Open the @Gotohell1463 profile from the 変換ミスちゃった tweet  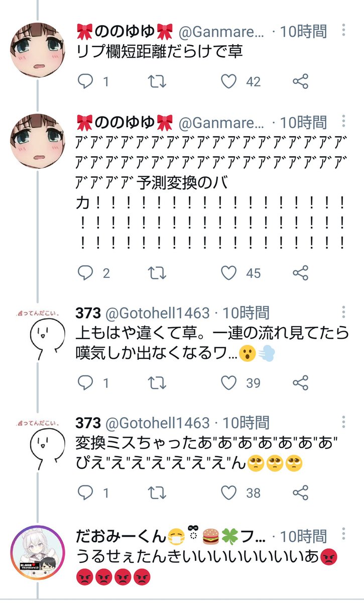click(x=157, y=423)
